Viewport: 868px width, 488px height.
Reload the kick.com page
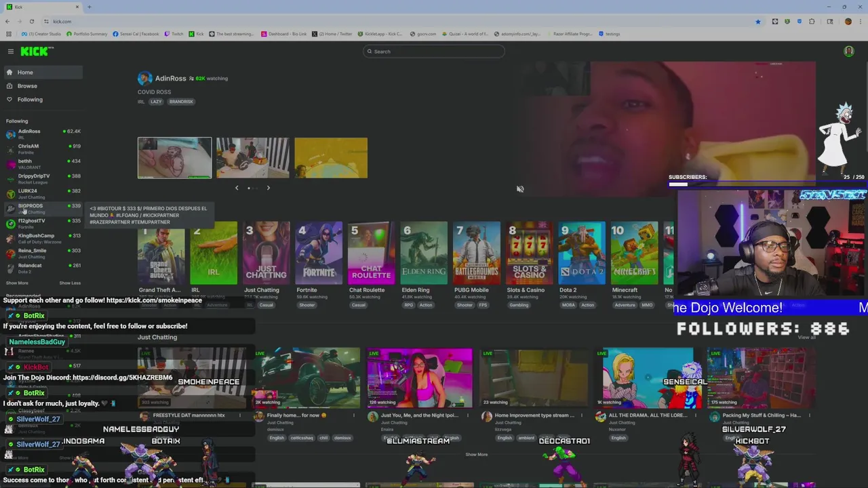coord(31,21)
